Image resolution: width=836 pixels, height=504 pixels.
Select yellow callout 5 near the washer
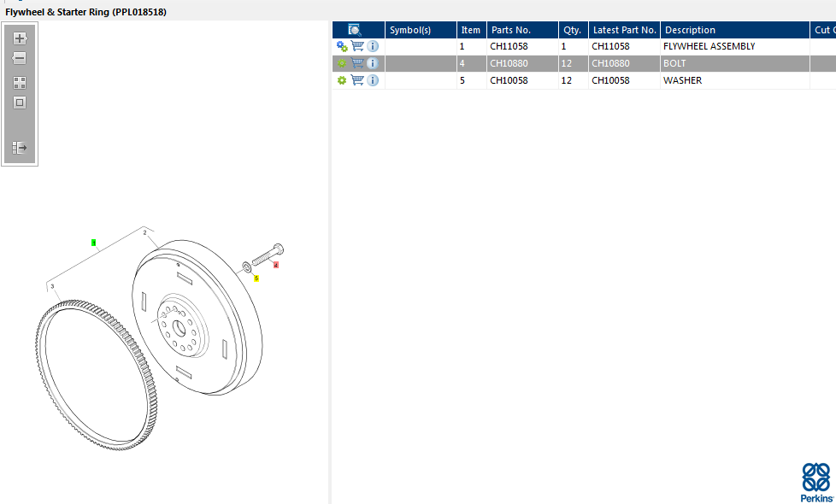(x=256, y=278)
